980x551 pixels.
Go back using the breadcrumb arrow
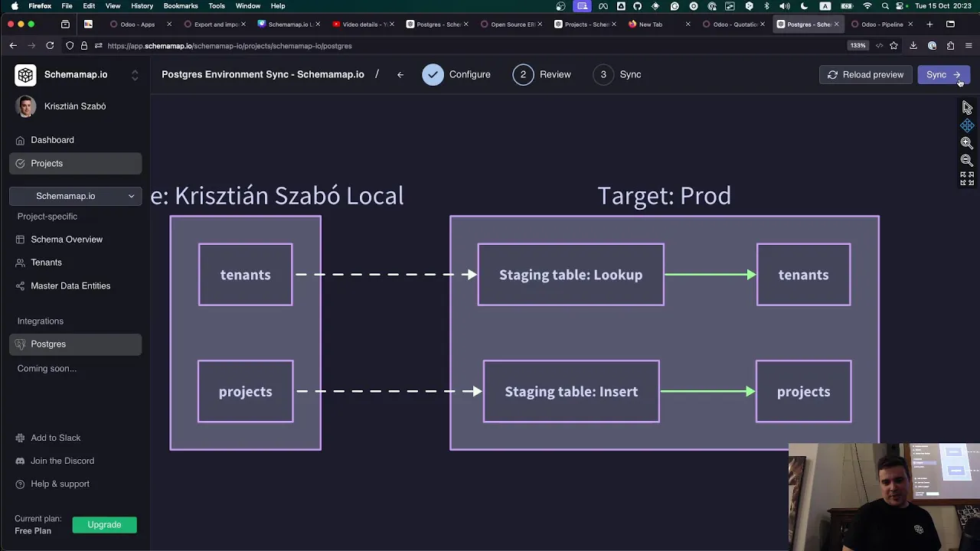click(400, 75)
